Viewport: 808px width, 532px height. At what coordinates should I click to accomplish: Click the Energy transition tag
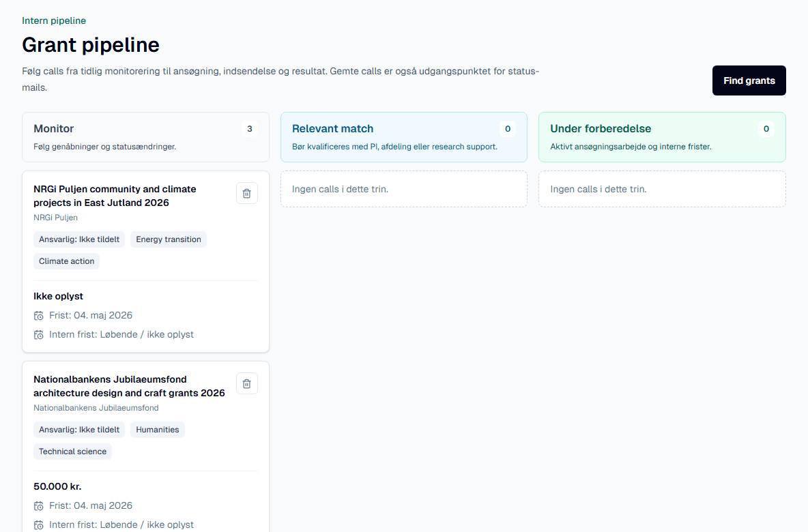(x=169, y=239)
